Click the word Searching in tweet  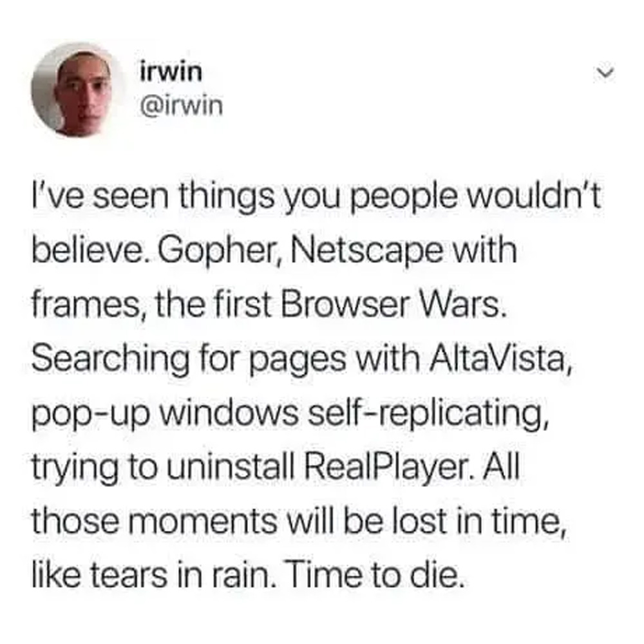pyautogui.click(x=111, y=360)
